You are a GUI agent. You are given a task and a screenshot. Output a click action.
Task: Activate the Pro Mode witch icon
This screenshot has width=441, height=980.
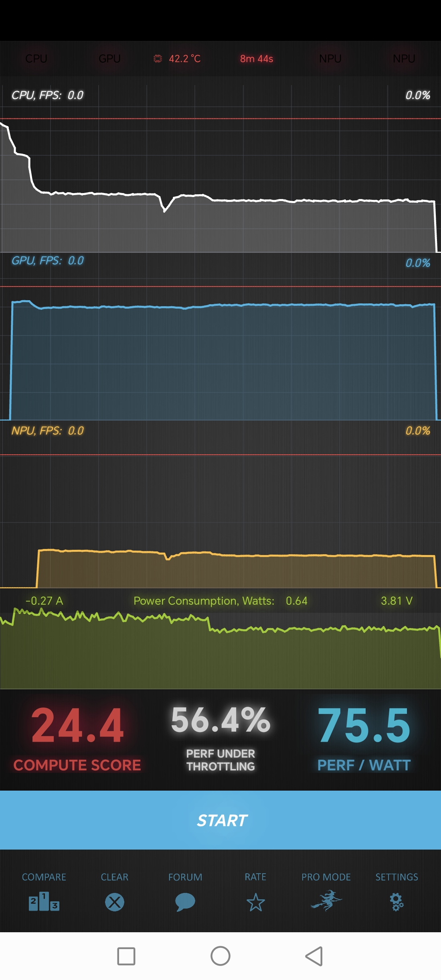click(326, 901)
